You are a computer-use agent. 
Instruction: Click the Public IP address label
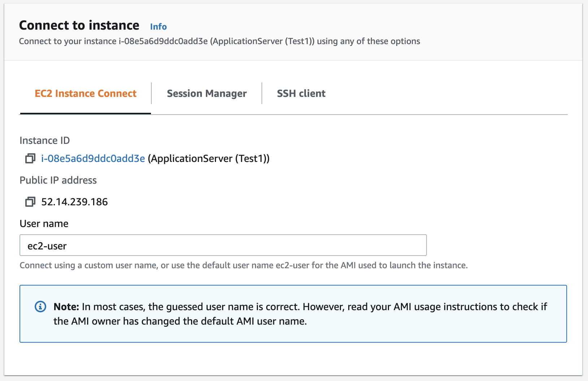pyautogui.click(x=58, y=180)
